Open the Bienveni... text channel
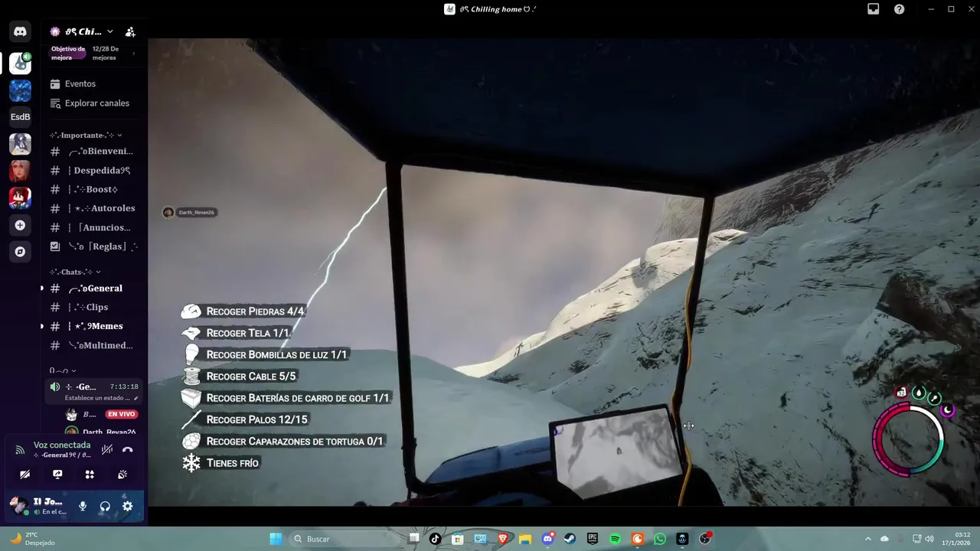The image size is (980, 551). point(93,152)
